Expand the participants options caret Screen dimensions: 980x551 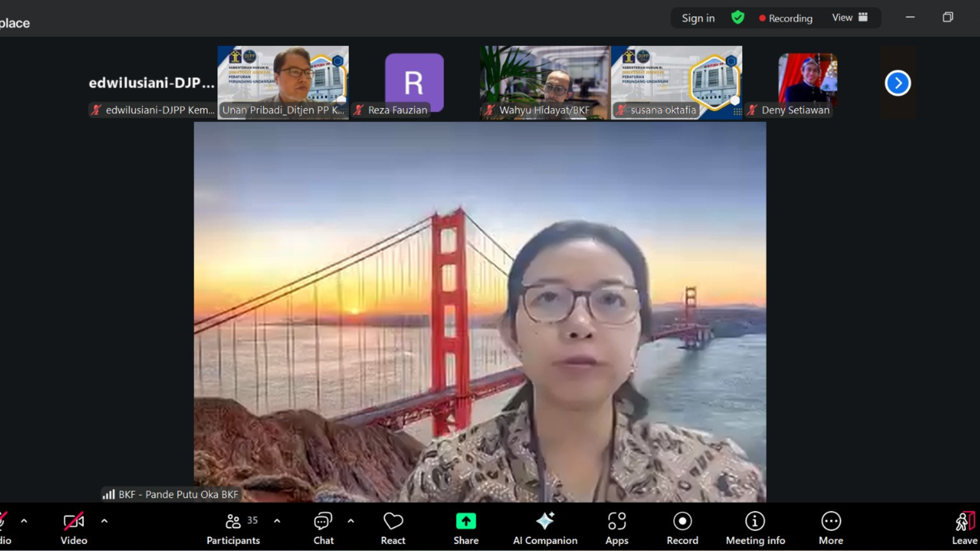tap(277, 521)
